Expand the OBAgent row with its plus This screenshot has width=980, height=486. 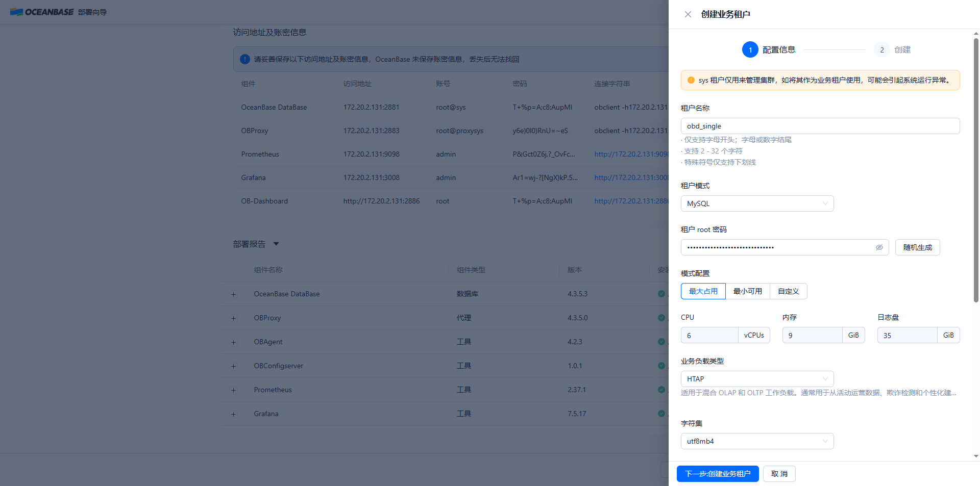(x=234, y=342)
